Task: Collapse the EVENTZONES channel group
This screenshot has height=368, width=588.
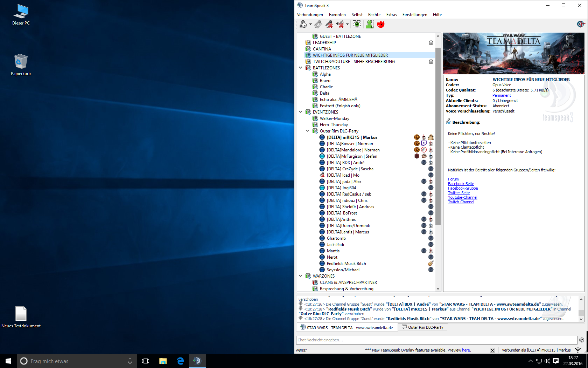Action: 300,112
